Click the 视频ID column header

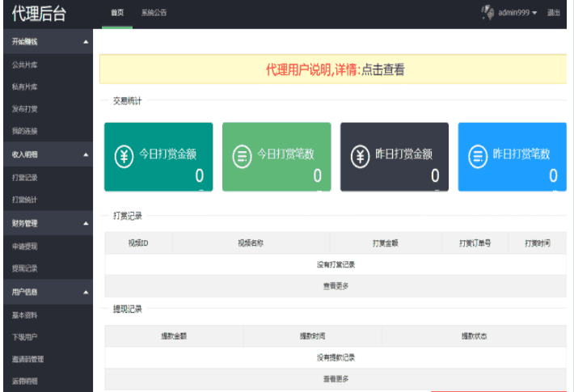coord(138,243)
